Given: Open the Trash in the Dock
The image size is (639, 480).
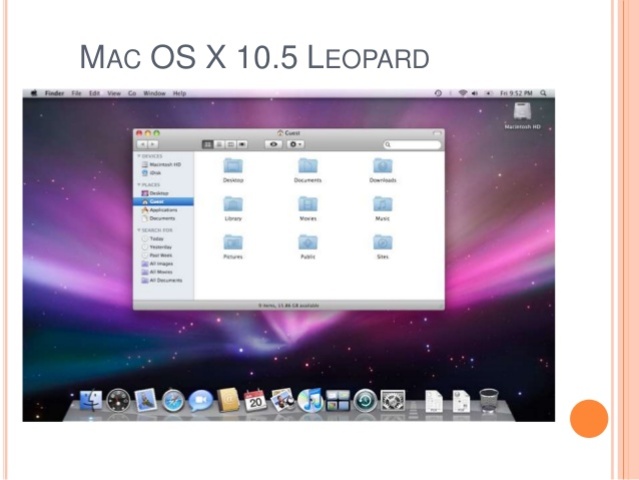Looking at the screenshot, I should point(489,401).
